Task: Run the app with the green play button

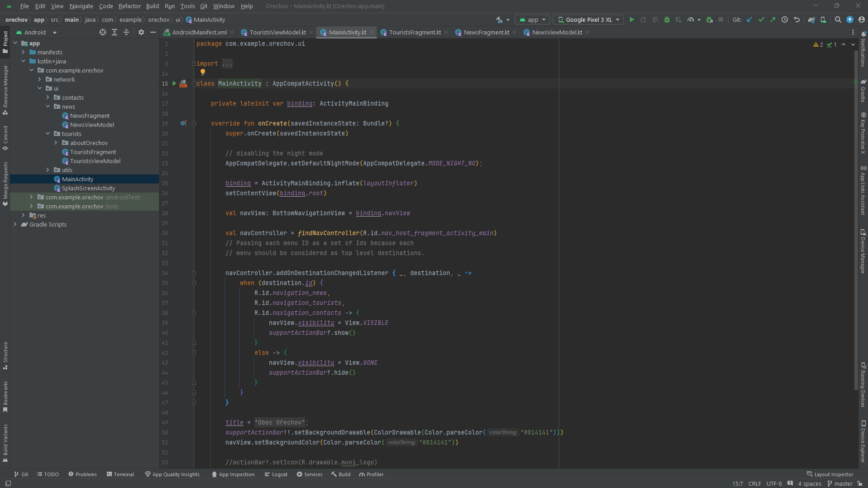Action: coord(632,19)
